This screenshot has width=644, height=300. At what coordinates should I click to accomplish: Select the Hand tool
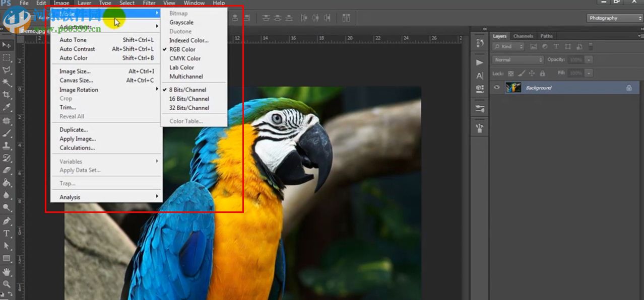[7, 272]
